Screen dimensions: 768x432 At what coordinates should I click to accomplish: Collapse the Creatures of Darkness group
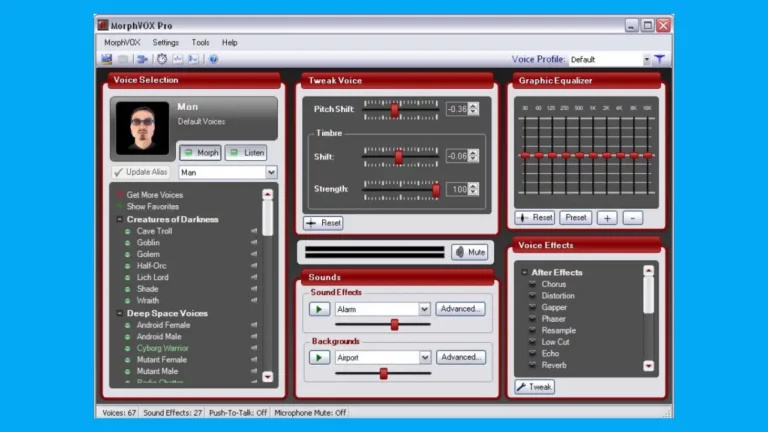point(120,219)
